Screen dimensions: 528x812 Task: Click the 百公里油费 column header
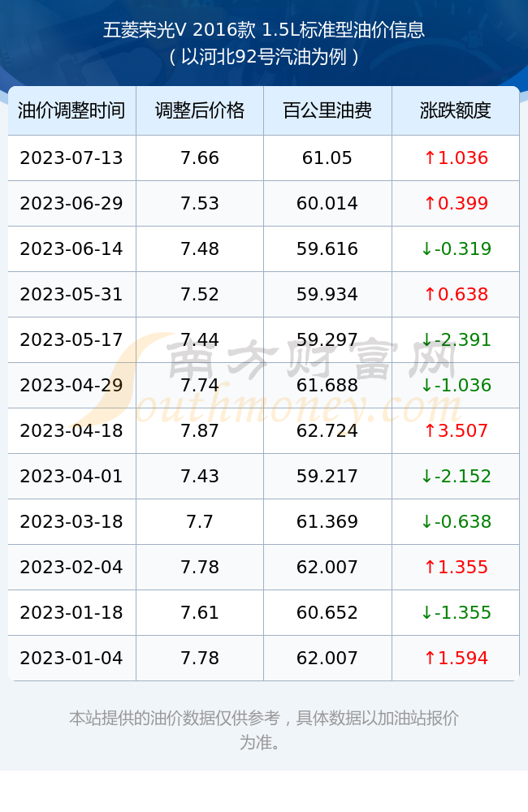tap(327, 110)
